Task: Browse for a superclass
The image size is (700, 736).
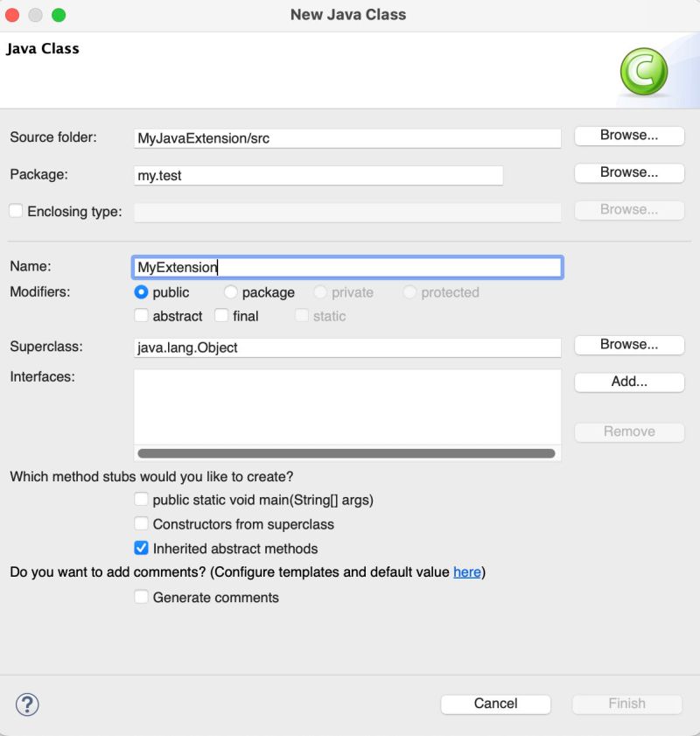Action: pos(628,345)
